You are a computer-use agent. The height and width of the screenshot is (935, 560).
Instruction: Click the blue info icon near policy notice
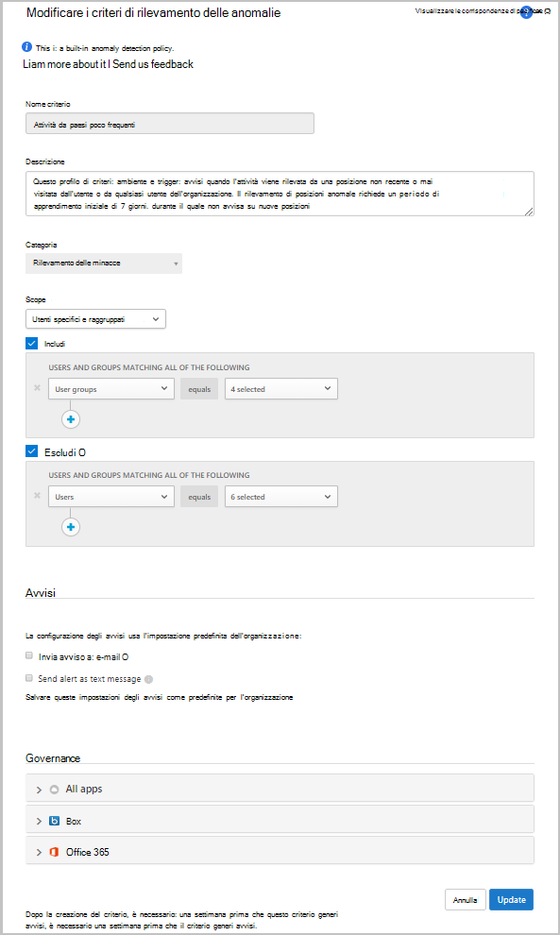tap(26, 47)
